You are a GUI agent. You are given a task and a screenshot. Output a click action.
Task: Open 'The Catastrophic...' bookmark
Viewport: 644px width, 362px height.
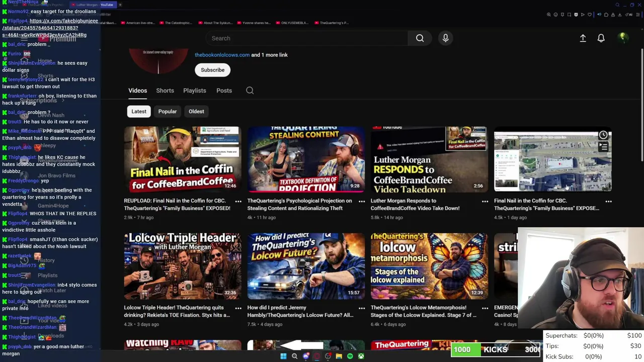coord(176,23)
